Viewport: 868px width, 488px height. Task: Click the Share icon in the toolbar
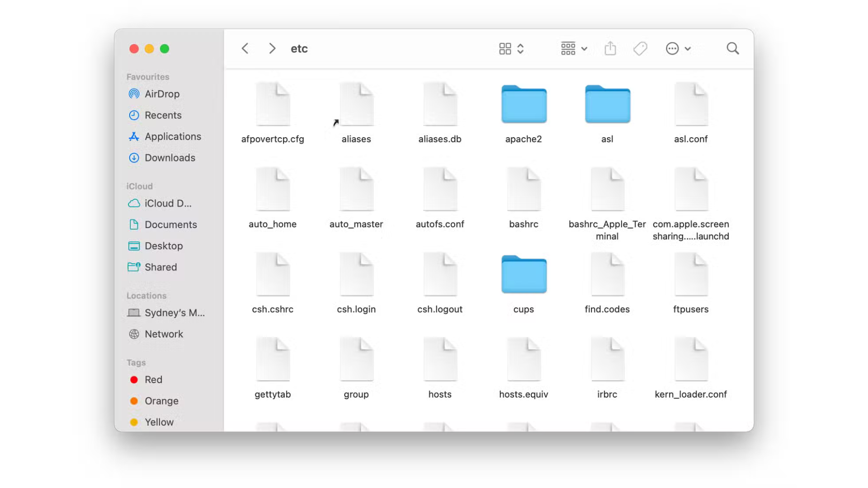pos(610,48)
